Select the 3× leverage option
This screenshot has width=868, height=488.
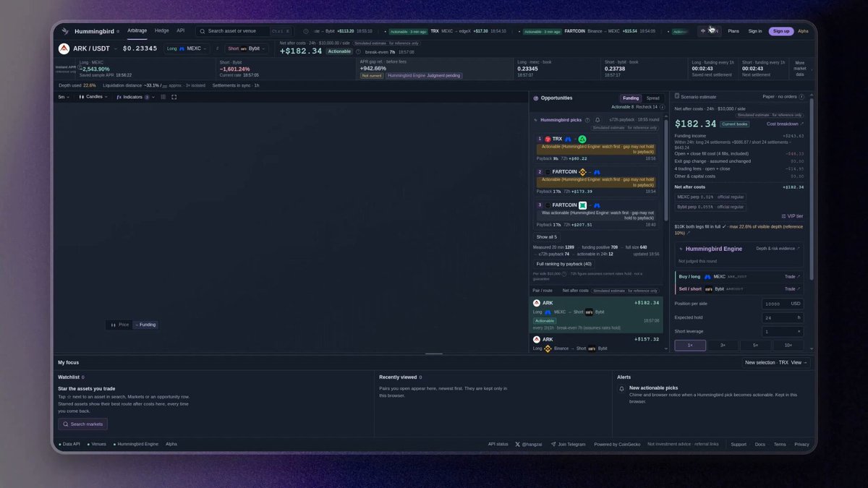[x=723, y=346]
